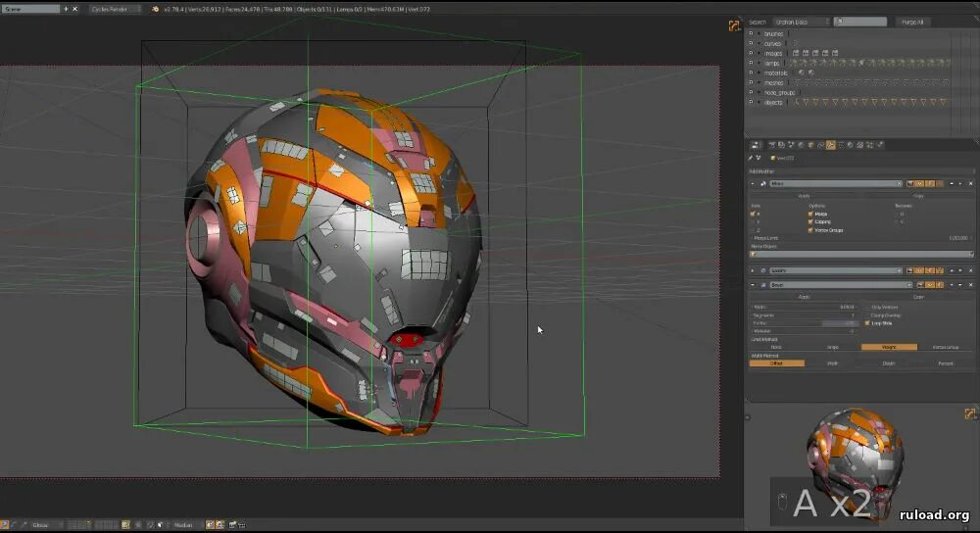
Task: Set Width Method to Percent
Action: click(x=946, y=363)
